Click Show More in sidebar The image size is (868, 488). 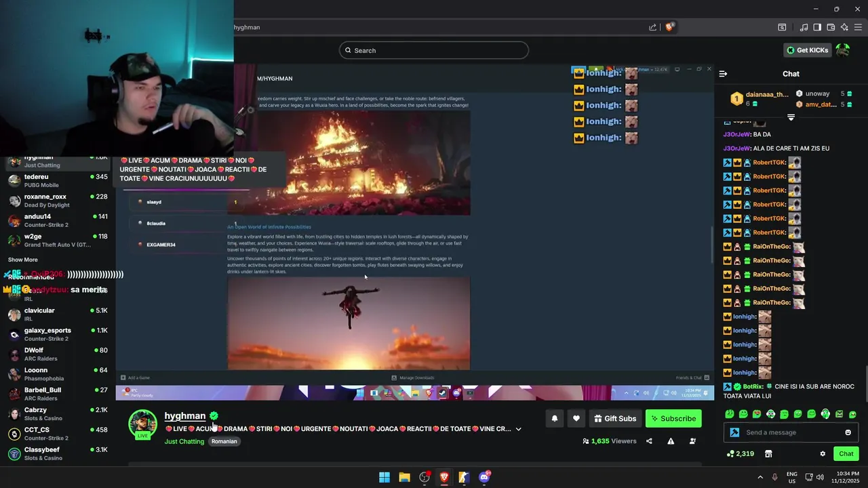(x=23, y=260)
